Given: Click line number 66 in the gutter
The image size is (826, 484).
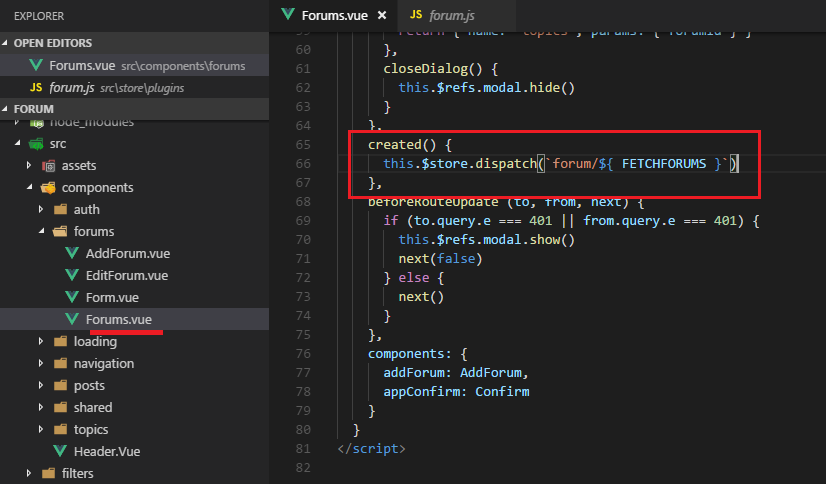Looking at the screenshot, I should point(303,164).
